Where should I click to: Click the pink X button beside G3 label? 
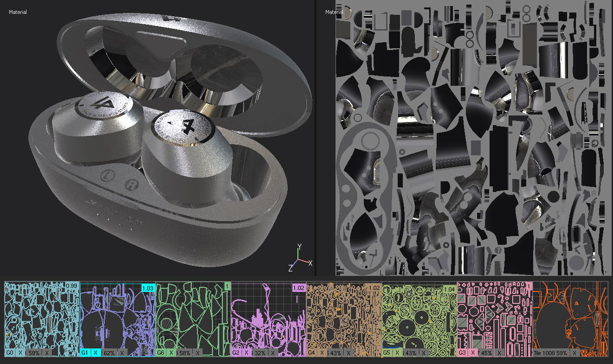point(473,353)
